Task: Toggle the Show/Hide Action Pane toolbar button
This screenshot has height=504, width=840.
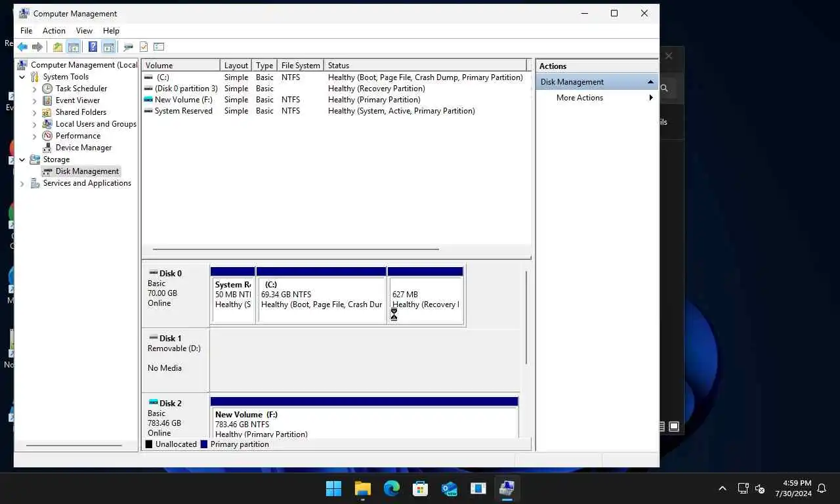Action: tap(108, 47)
